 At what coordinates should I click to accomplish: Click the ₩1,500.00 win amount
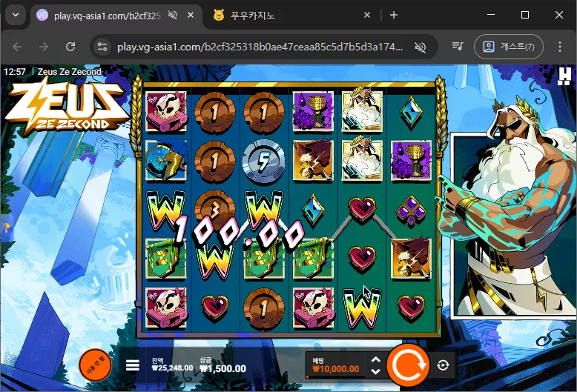pyautogui.click(x=222, y=369)
